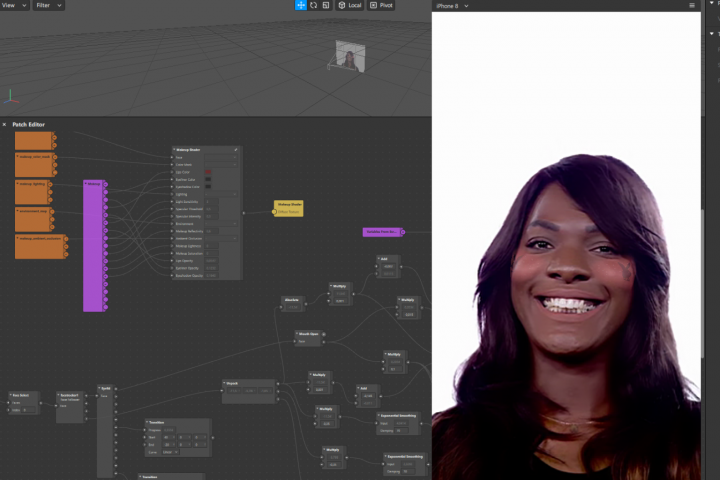This screenshot has width=720, height=480.
Task: Select the Scale gizmo tool
Action: coord(326,5)
